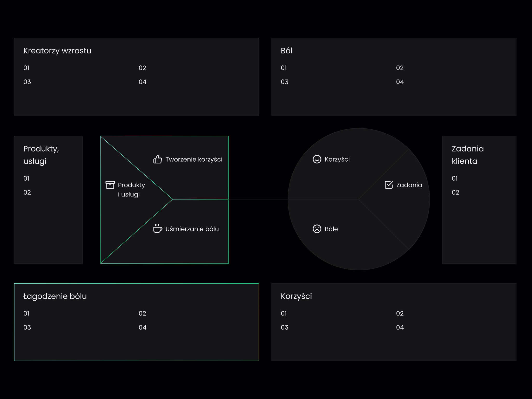
Task: Click the Zadania klienta panel title
Action: click(467, 155)
